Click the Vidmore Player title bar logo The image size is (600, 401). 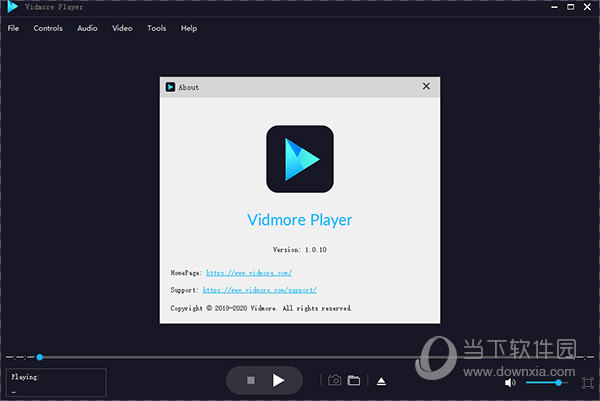13,7
